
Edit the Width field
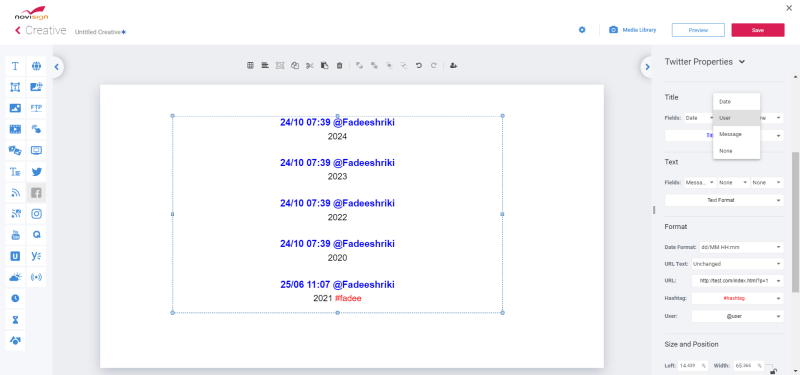pyautogui.click(x=749, y=366)
